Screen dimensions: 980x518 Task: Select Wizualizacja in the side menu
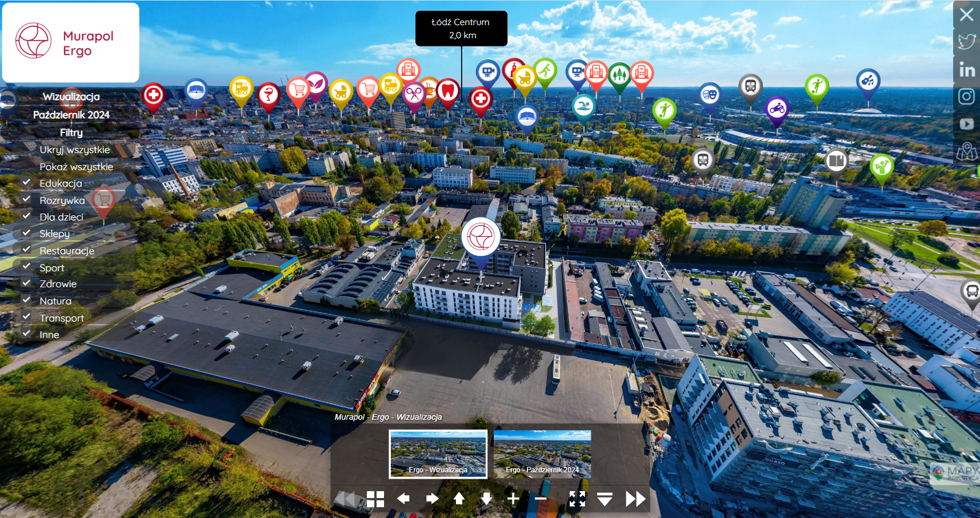point(71,97)
